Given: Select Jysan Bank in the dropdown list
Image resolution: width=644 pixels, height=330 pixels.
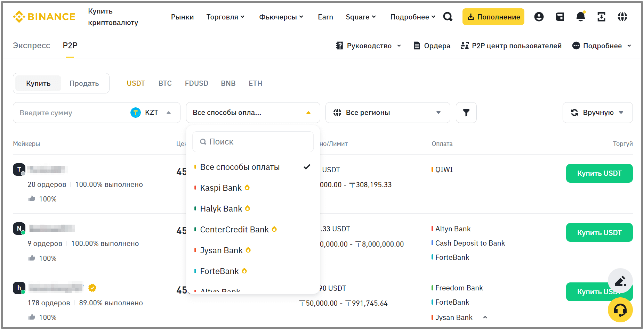Looking at the screenshot, I should [x=253, y=250].
